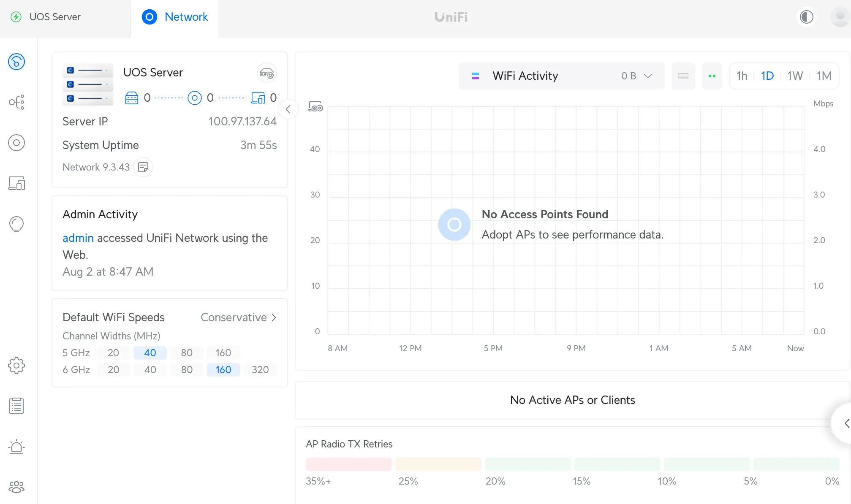Open release notes icon beside Network 9.3.43
The image size is (851, 504).
pos(143,167)
